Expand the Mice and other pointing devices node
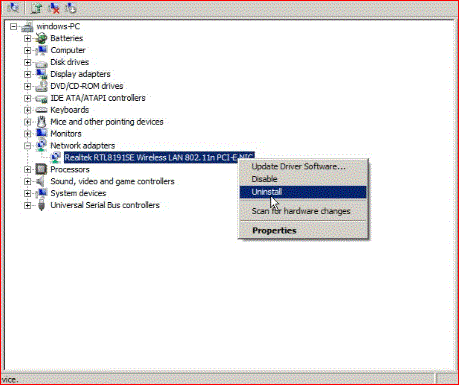This screenshot has width=459, height=385. pos(28,122)
